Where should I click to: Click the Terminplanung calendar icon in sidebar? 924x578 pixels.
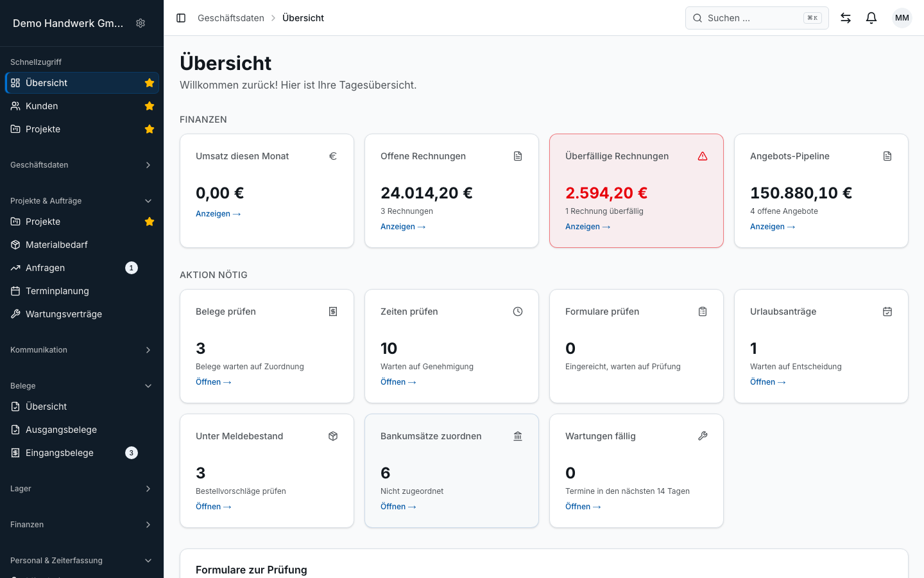pyautogui.click(x=15, y=291)
